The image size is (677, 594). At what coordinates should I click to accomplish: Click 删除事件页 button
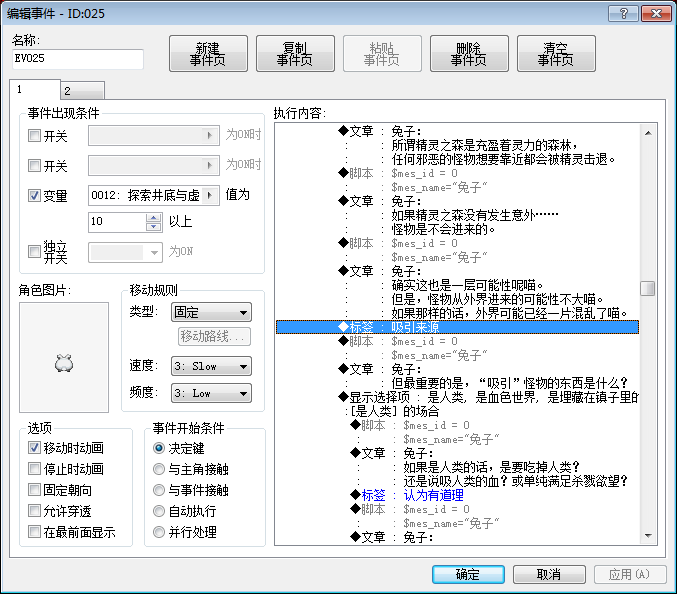click(x=469, y=54)
